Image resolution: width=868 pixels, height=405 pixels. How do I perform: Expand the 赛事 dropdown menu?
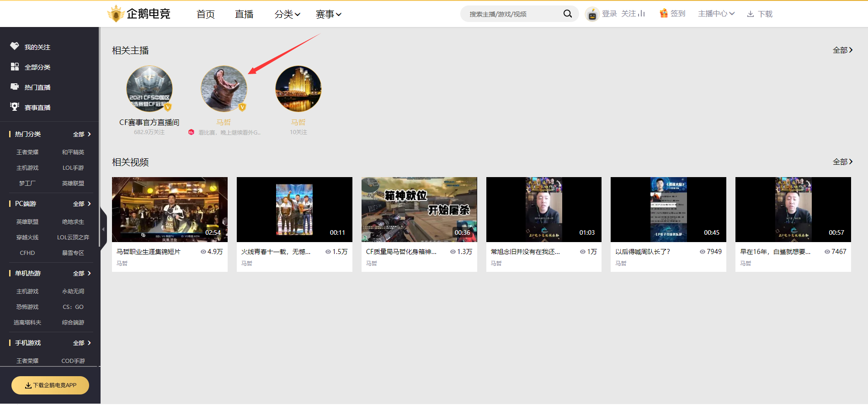(328, 14)
